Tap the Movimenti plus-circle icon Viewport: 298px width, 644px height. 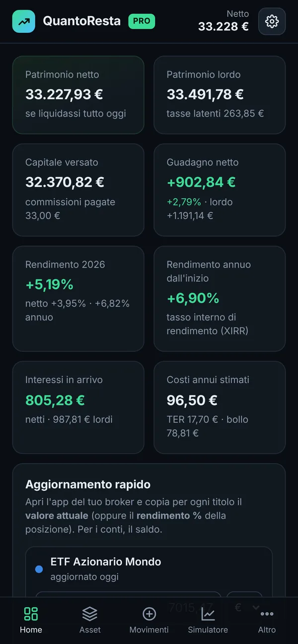pos(149,614)
